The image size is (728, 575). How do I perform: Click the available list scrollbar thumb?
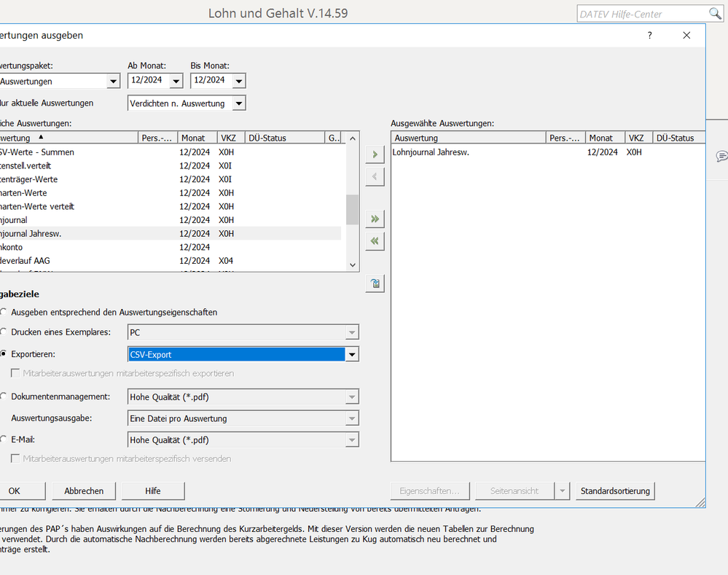point(353,209)
